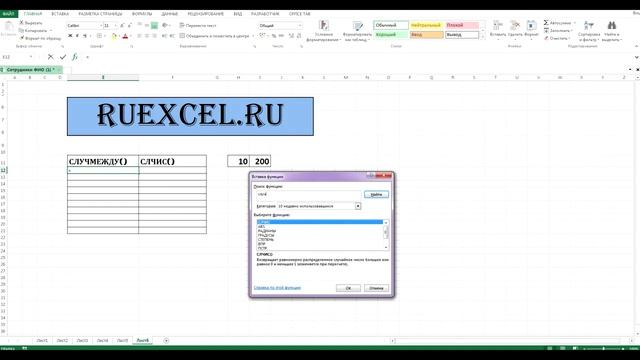This screenshot has width=640, height=360.
Task: Open the РАЗРАБОТЧИК ribbon tab
Action: [265, 13]
